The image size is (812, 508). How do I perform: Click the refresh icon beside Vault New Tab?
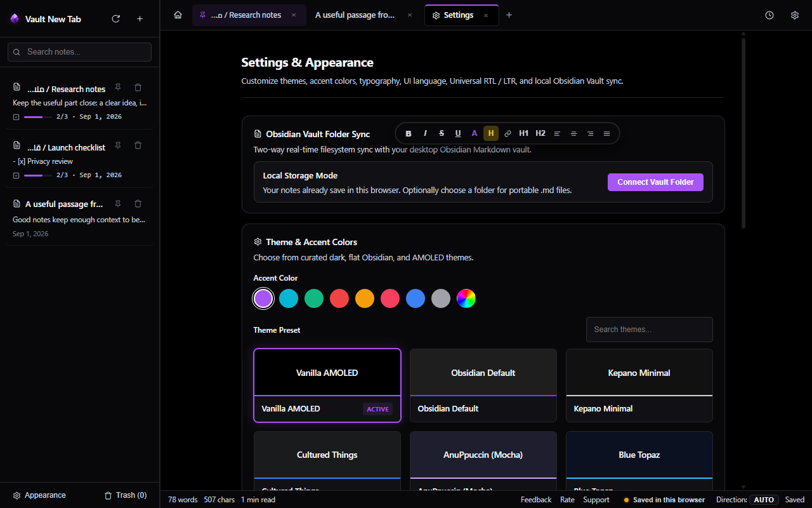pos(115,19)
